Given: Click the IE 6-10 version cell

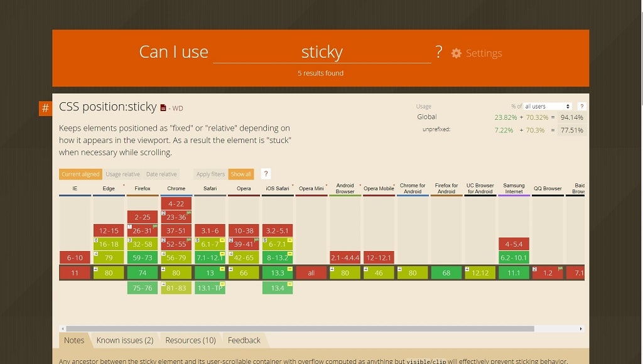Looking at the screenshot, I should point(75,257).
